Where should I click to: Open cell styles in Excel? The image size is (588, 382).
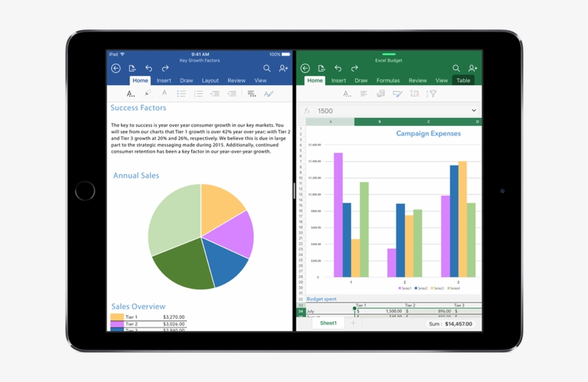point(397,94)
